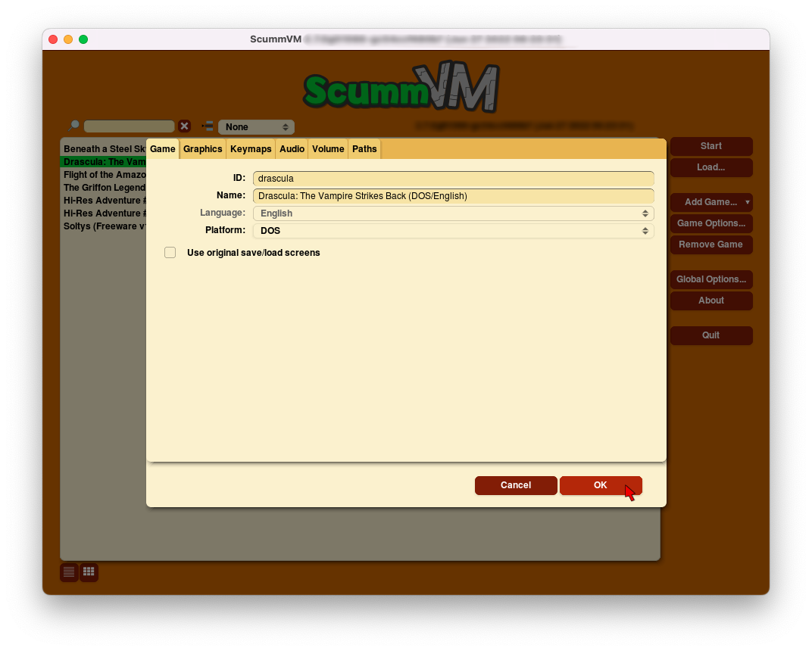812x651 pixels.
Task: Cancel the game options dialog
Action: [516, 485]
